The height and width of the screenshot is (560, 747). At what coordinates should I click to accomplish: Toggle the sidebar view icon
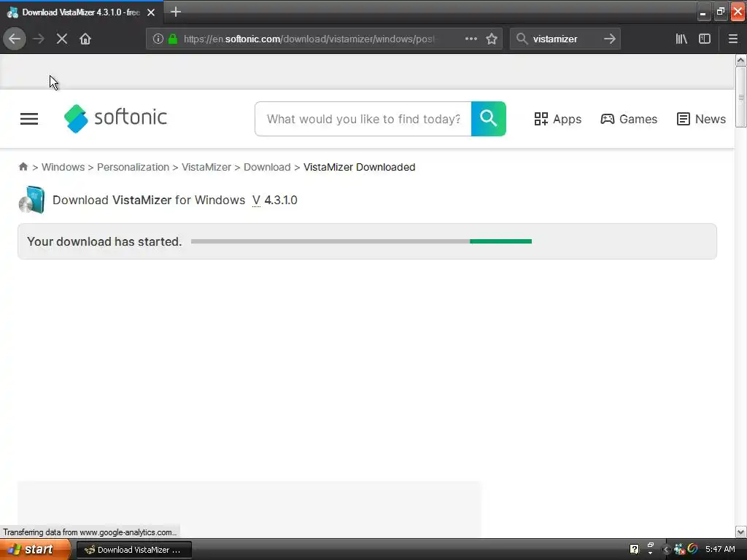[x=705, y=39]
